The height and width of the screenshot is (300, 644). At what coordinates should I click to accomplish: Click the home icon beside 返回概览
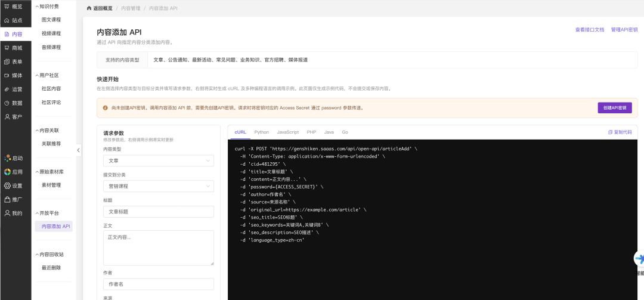[89, 8]
